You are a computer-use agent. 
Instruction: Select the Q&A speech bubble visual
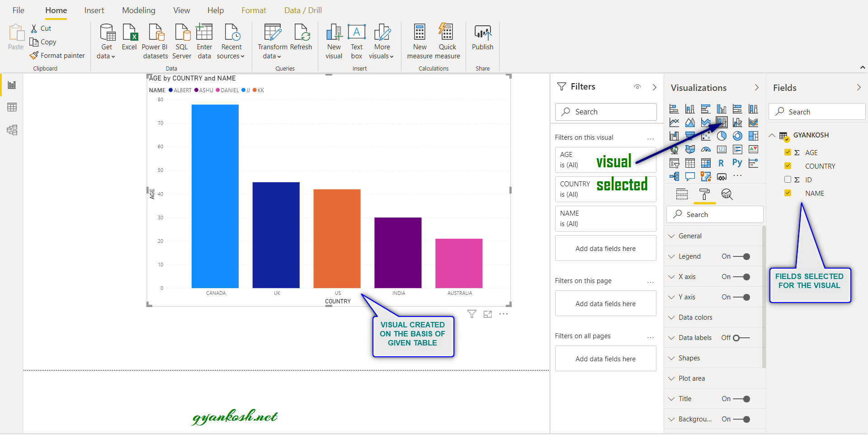(690, 176)
